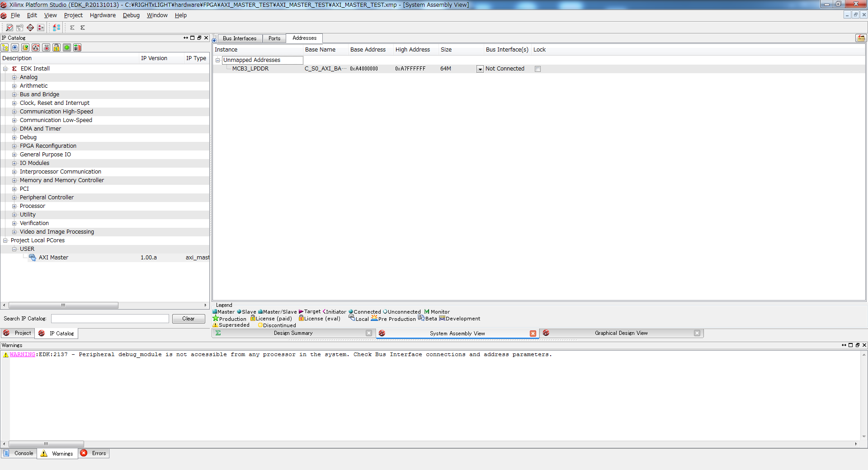Expand the Memory and Memory Controller category

pos(14,180)
